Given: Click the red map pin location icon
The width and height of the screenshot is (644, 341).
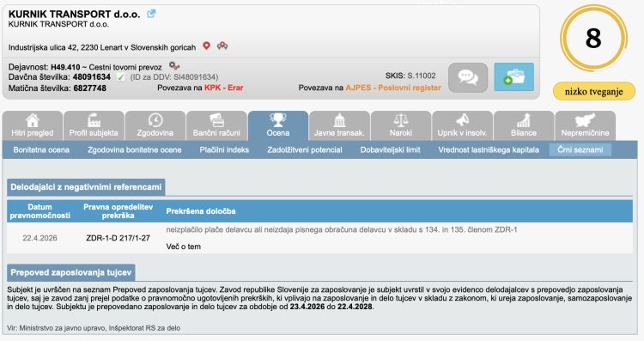Looking at the screenshot, I should tap(207, 46).
